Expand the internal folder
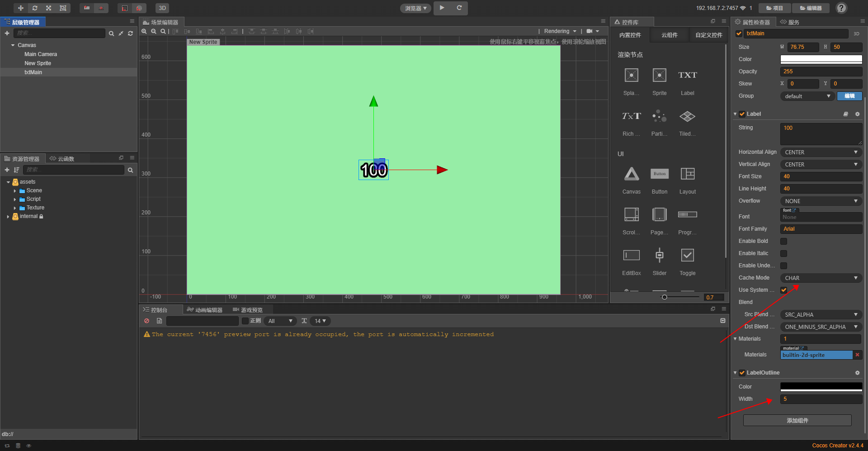Viewport: 868px width, 451px height. click(8, 217)
